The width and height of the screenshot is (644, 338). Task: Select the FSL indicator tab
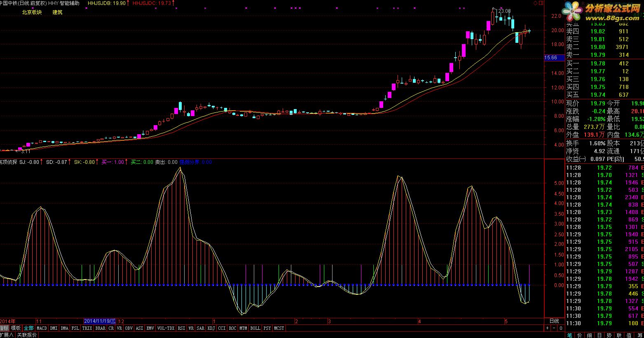75,328
